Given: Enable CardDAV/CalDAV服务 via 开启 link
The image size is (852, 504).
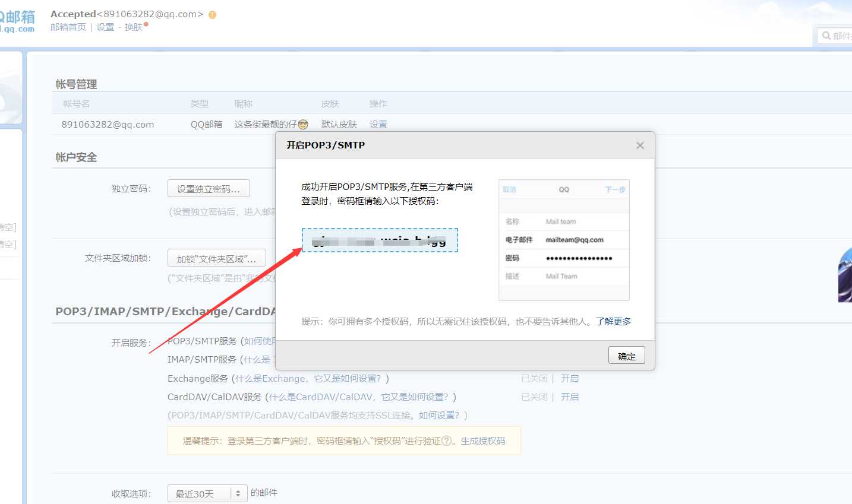Looking at the screenshot, I should (570, 397).
